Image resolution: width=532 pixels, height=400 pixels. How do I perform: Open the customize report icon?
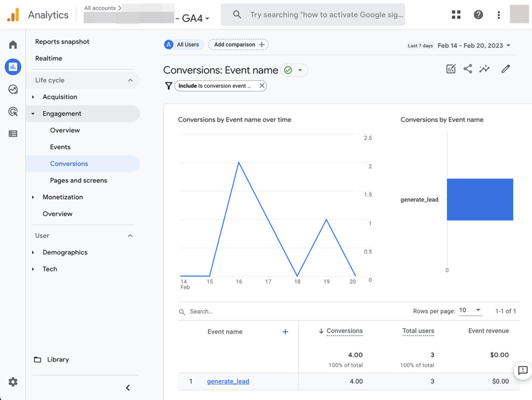[x=450, y=68]
